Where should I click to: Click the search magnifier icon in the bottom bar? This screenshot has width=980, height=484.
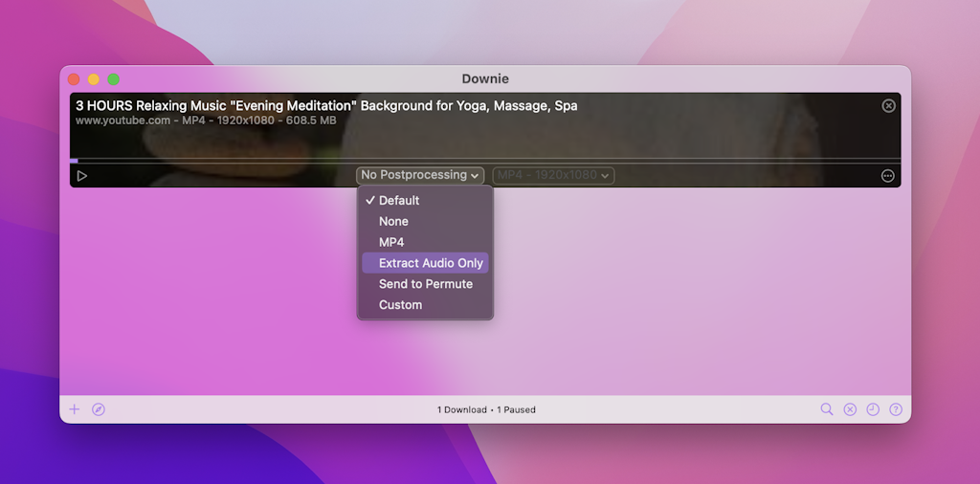click(x=827, y=409)
